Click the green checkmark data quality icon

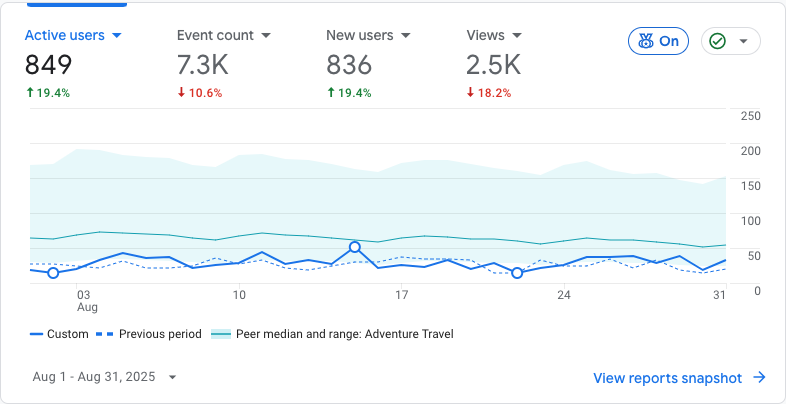tap(717, 41)
